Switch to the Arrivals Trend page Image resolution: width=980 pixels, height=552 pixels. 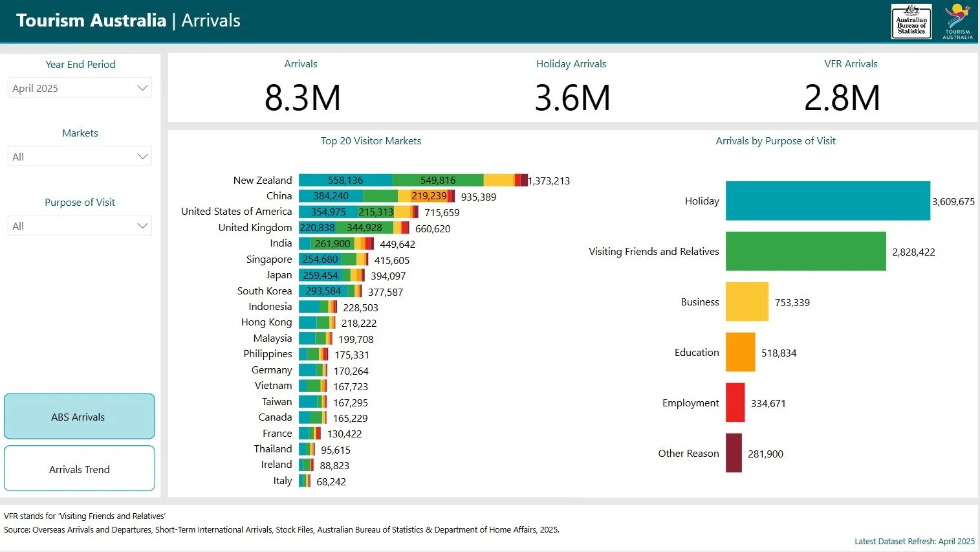[x=79, y=469]
